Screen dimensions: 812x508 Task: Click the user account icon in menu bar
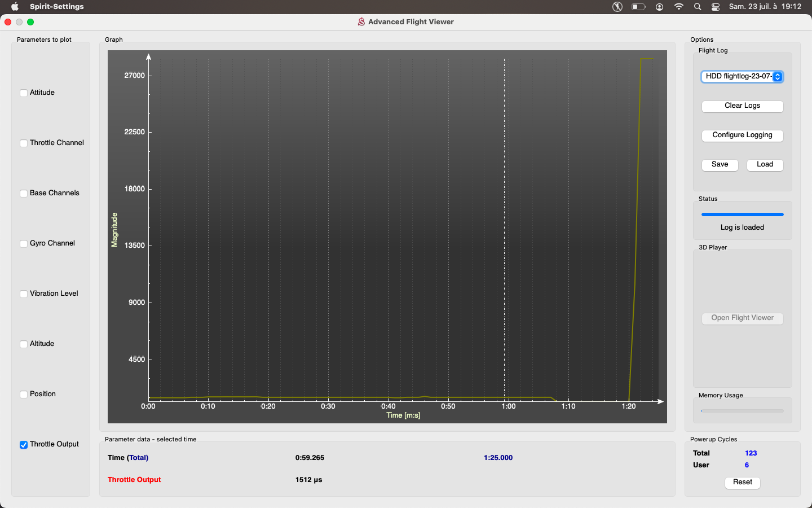[659, 7]
